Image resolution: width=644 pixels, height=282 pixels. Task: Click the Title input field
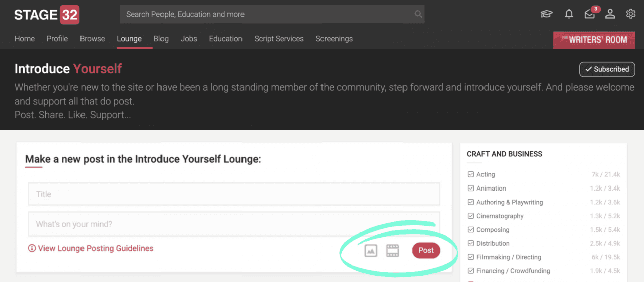[234, 194]
